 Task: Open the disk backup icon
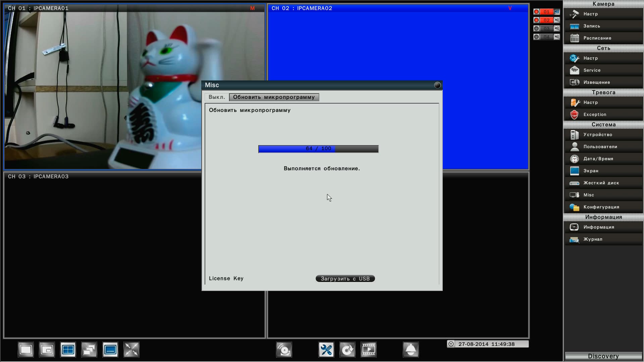[347, 350]
